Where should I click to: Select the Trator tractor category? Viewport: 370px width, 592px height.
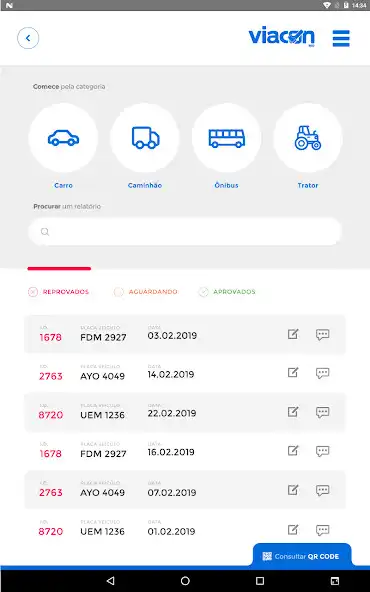(x=308, y=138)
